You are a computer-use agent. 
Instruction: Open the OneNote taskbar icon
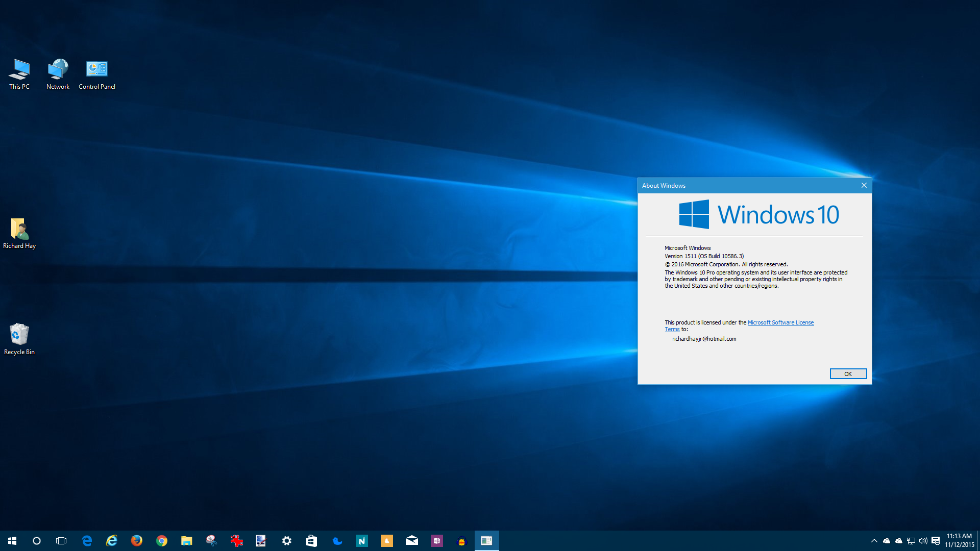coord(437,541)
